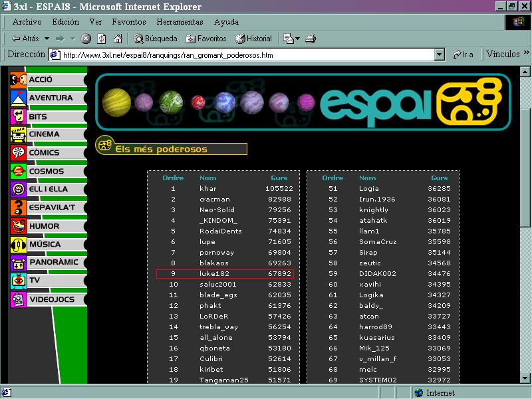Click player name Tangaman25

[224, 380]
